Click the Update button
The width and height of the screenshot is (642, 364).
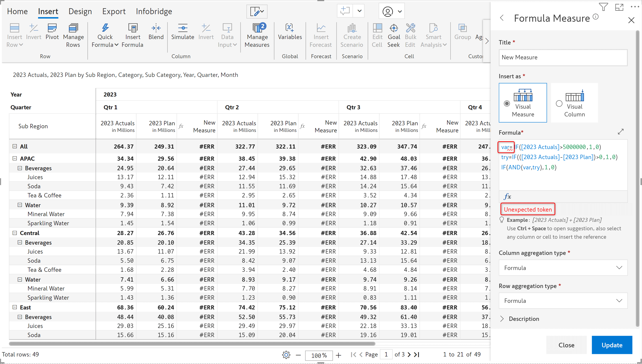[612, 345]
